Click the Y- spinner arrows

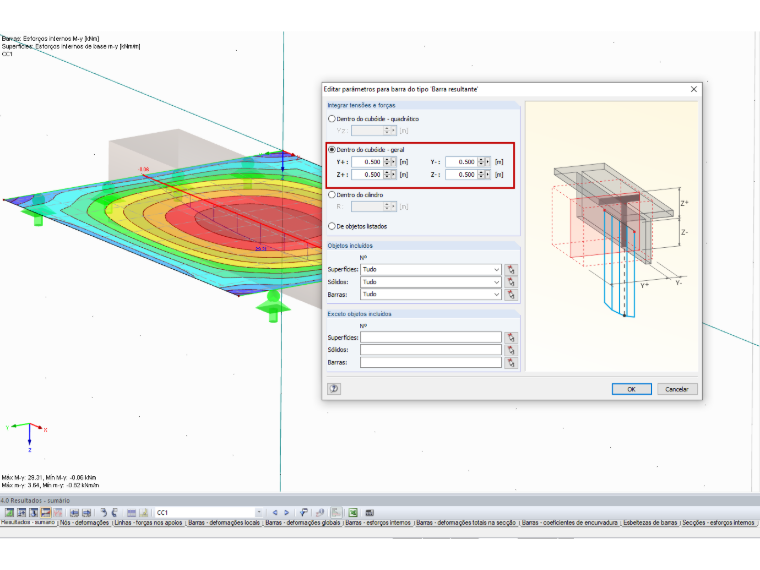coord(481,162)
